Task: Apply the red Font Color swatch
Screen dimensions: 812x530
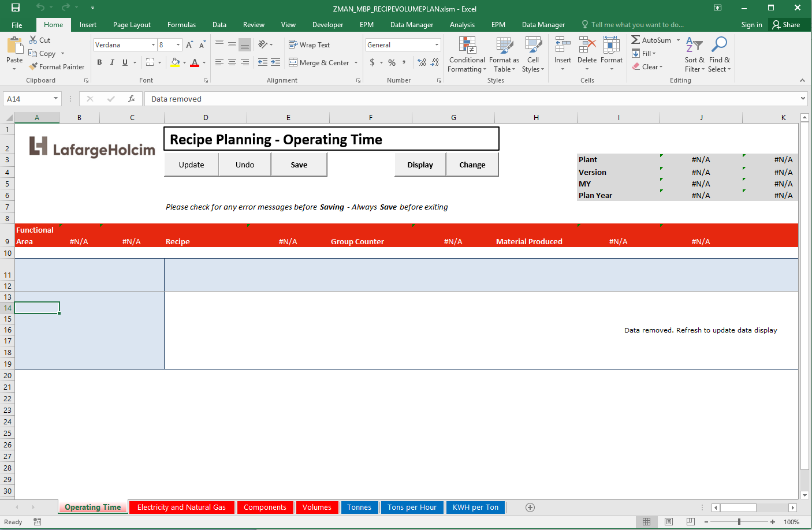Action: click(x=195, y=62)
